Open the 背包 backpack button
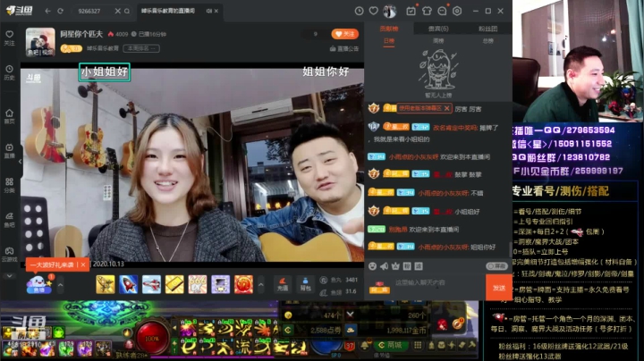Image resolution: width=644 pixels, height=361 pixels. (305, 284)
